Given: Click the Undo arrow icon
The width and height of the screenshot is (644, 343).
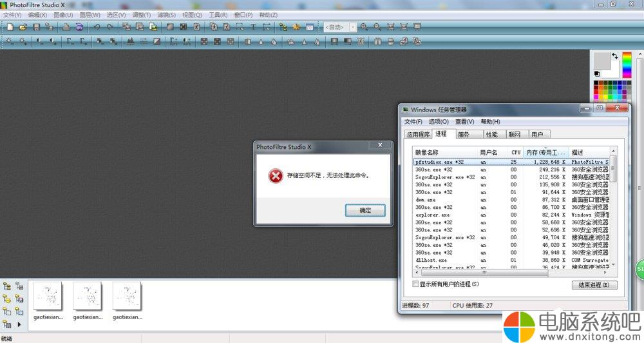Looking at the screenshot, I should pos(97,27).
